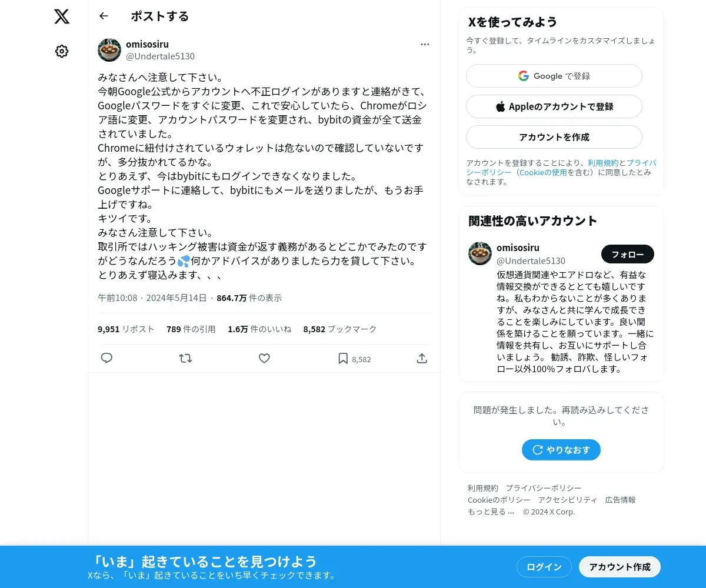Go back using the arrow icon
This screenshot has height=588, width=706.
point(104,16)
